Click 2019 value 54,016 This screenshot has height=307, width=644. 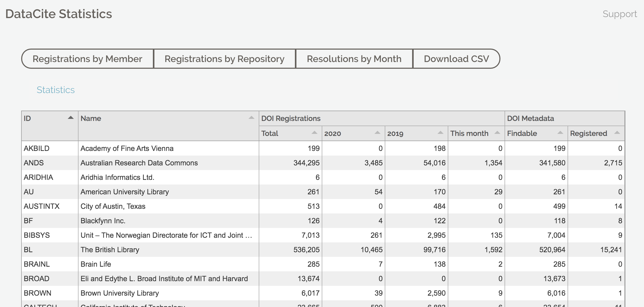(435, 163)
